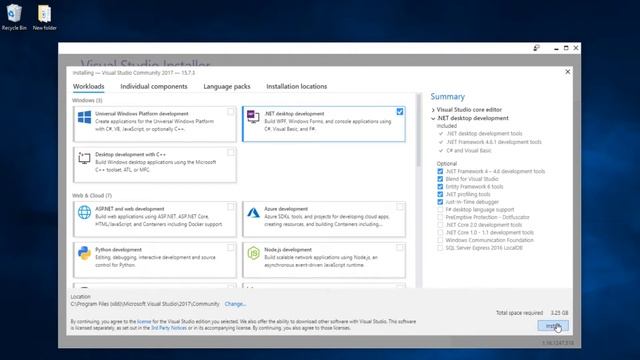Image resolution: width=640 pixels, height=360 pixels.
Task: Open the license link
Action: (x=144, y=322)
